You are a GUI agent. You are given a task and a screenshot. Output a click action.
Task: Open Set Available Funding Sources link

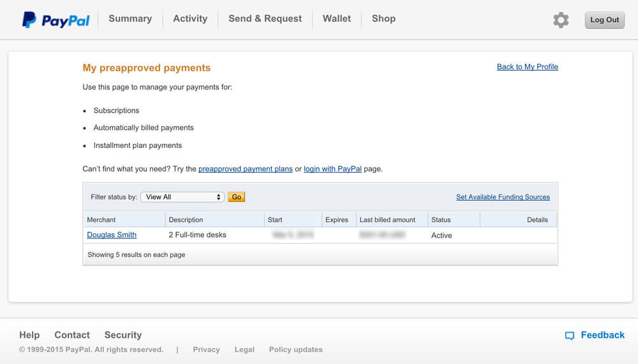click(503, 197)
